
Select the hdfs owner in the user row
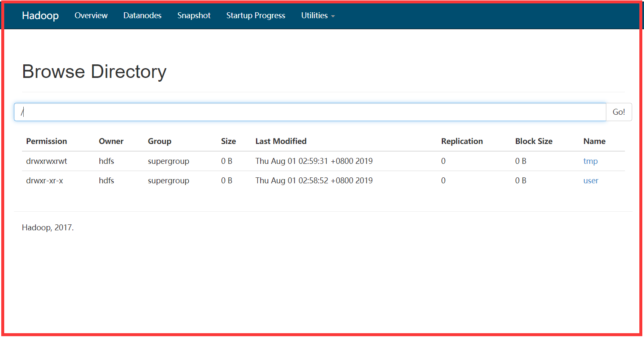coord(107,181)
